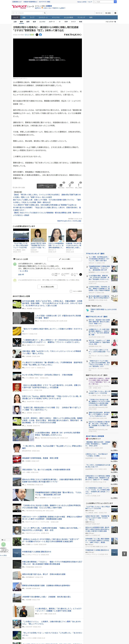The image size is (129, 644).
Task: Open the 東海道線で刃物所持騒ぎ article
Action: point(40,458)
